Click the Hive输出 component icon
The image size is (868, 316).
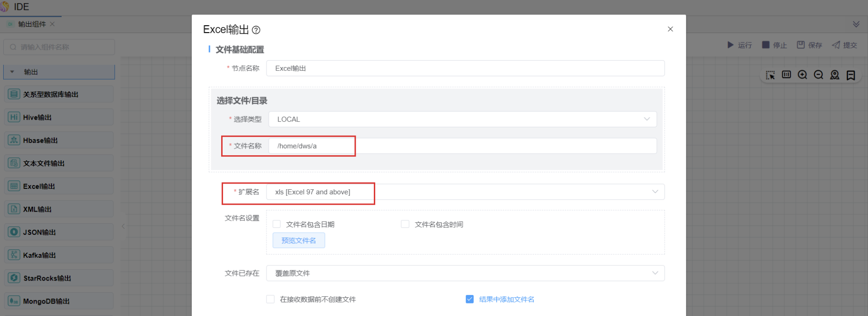tap(14, 117)
